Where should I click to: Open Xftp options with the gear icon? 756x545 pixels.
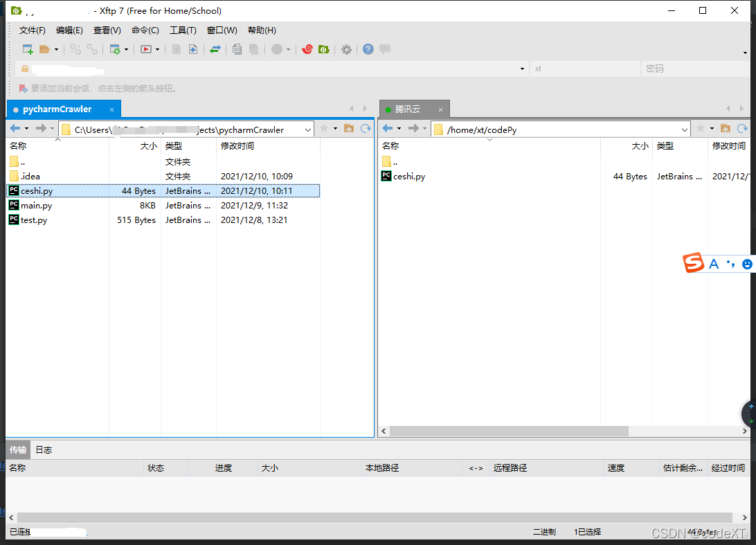[345, 49]
